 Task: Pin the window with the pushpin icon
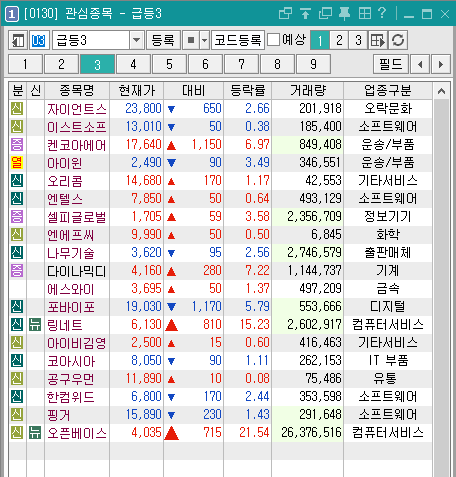coord(345,14)
